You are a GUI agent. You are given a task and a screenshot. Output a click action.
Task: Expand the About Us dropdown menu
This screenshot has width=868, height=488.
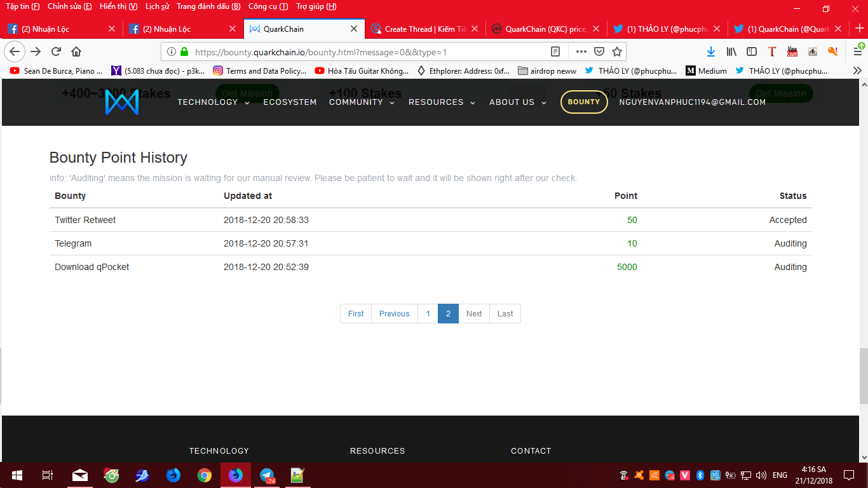[x=518, y=102]
